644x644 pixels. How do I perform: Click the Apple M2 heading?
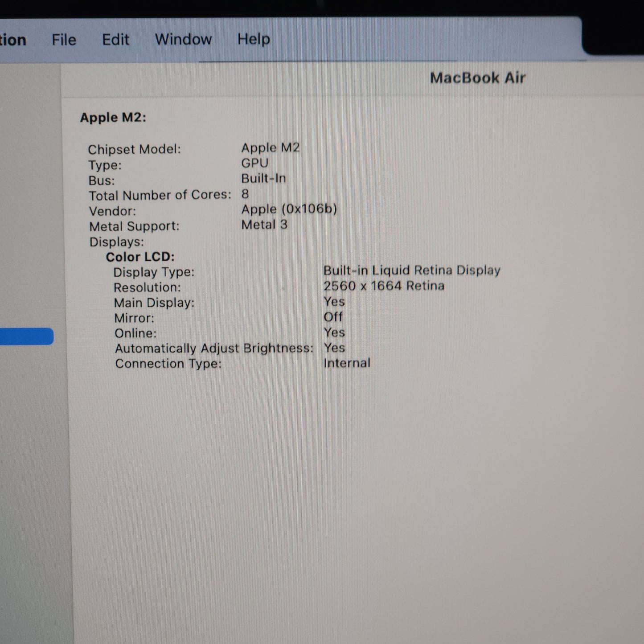[113, 118]
